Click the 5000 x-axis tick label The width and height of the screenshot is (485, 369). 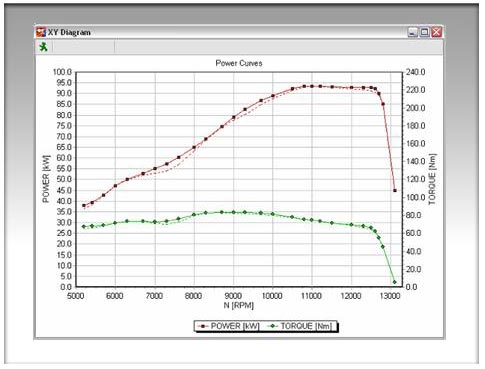tap(76, 296)
